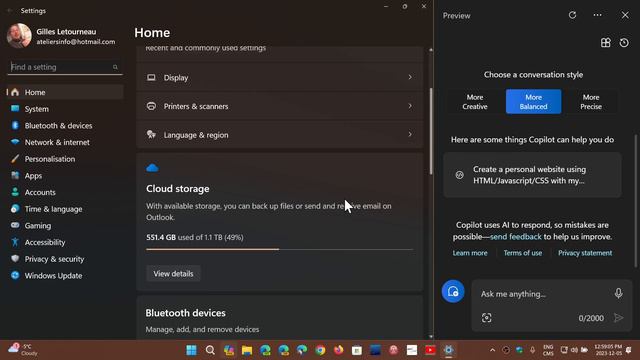Open Windows Update settings
This screenshot has height=360, width=640.
[x=65, y=276]
